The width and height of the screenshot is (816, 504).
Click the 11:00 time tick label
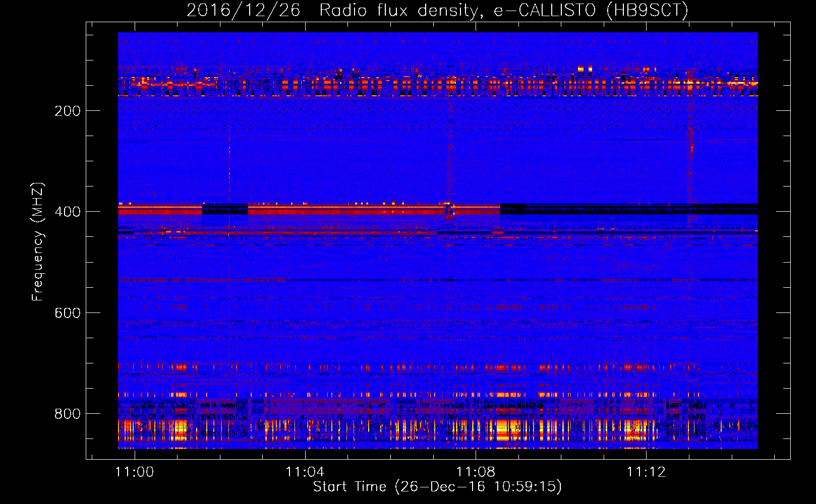pos(135,472)
